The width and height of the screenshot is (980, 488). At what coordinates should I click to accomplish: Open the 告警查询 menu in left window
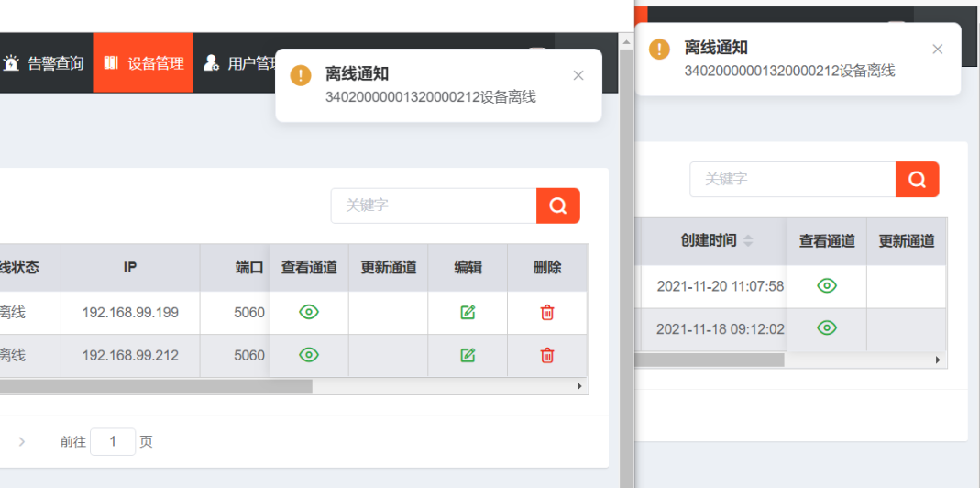pos(43,63)
